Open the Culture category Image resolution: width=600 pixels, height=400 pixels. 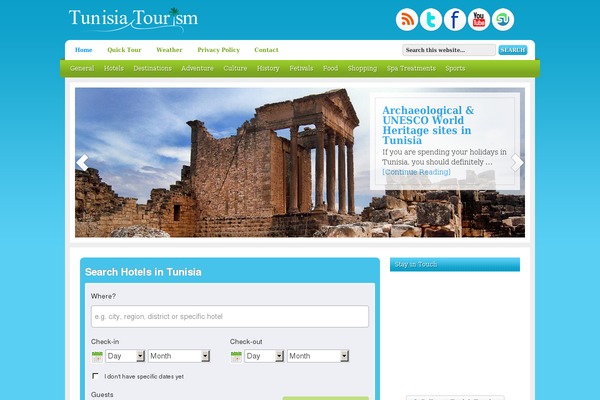235,68
